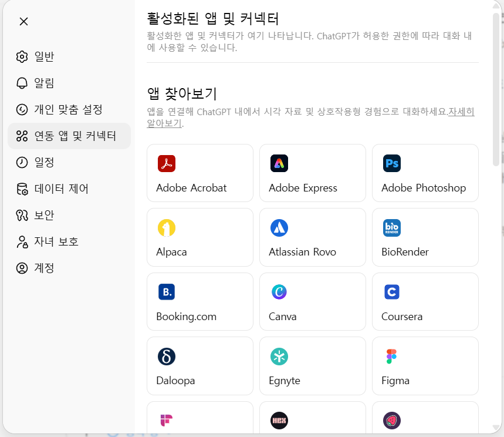This screenshot has width=504, height=437.
Task: Click the profile icon next to 계정
Action: 22,268
